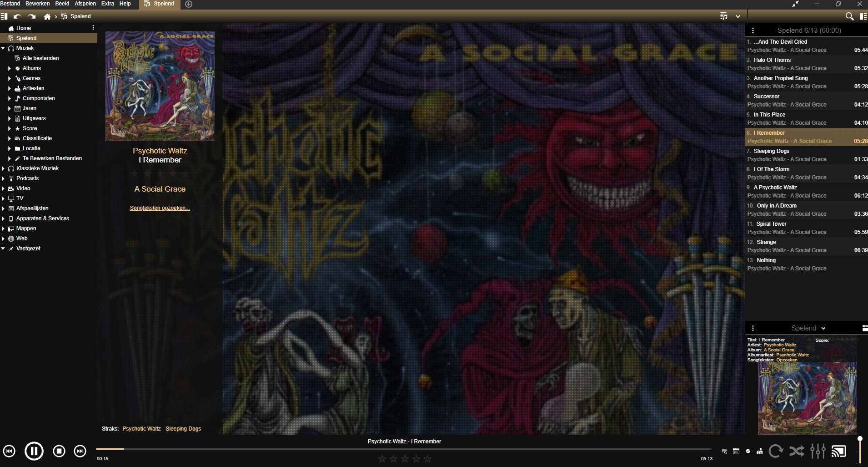868x467 pixels.
Task: Set three-star rating under I Remember title
Action: point(160,173)
